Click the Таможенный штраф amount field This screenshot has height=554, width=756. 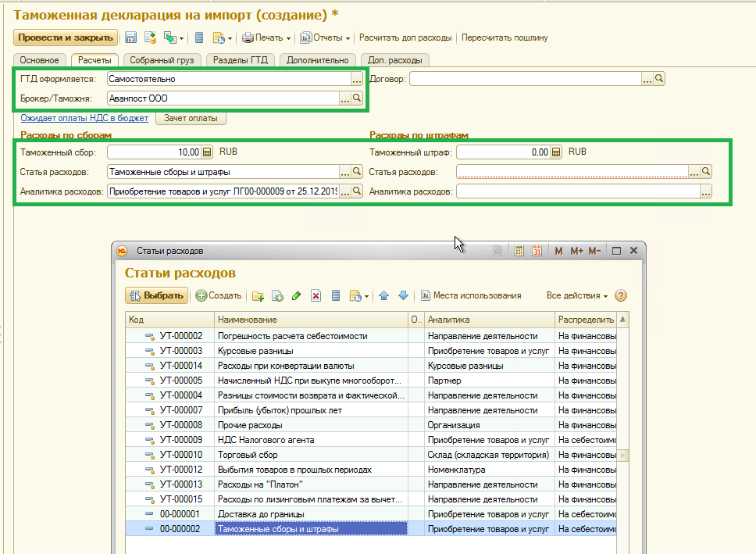[x=504, y=152]
